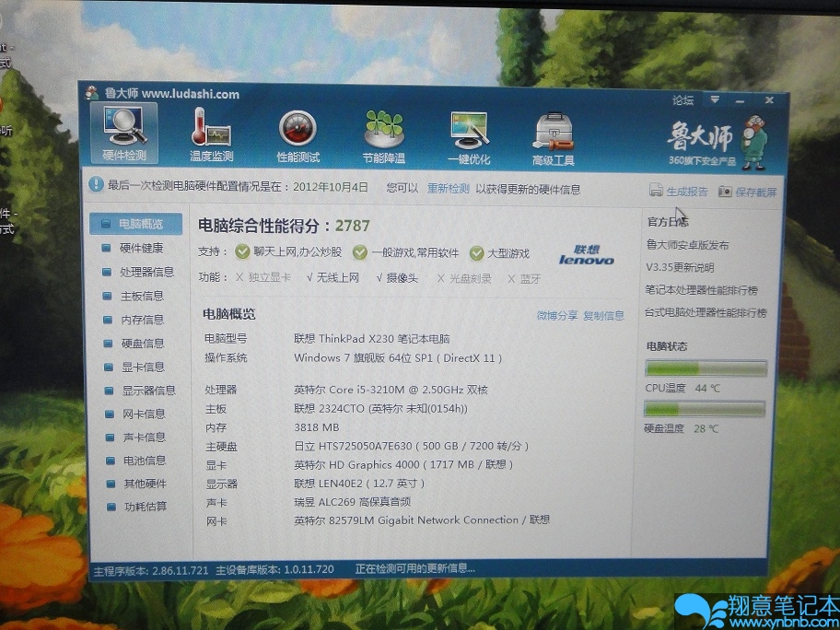Open V3.35更新说明 link

point(680,267)
